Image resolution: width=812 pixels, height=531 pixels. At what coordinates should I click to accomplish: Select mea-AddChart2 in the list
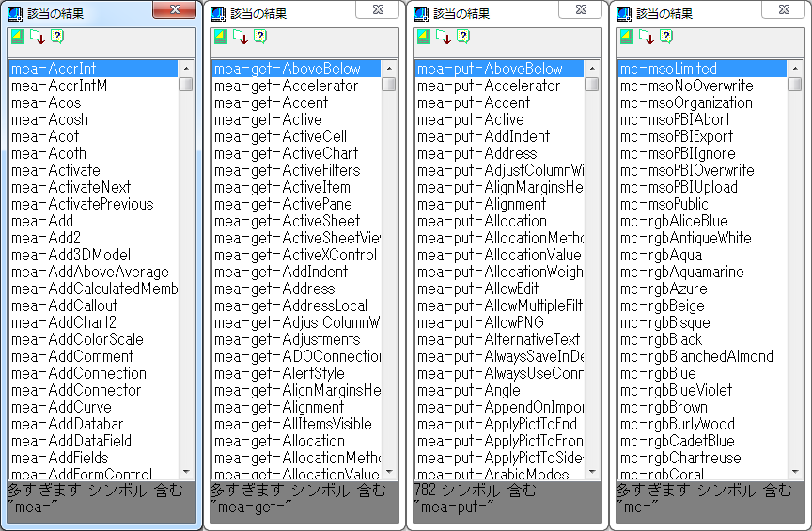tap(93, 322)
